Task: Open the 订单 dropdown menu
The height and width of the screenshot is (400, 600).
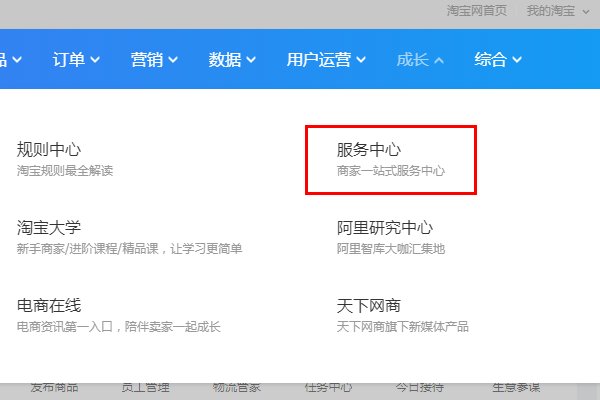Action: pos(76,59)
